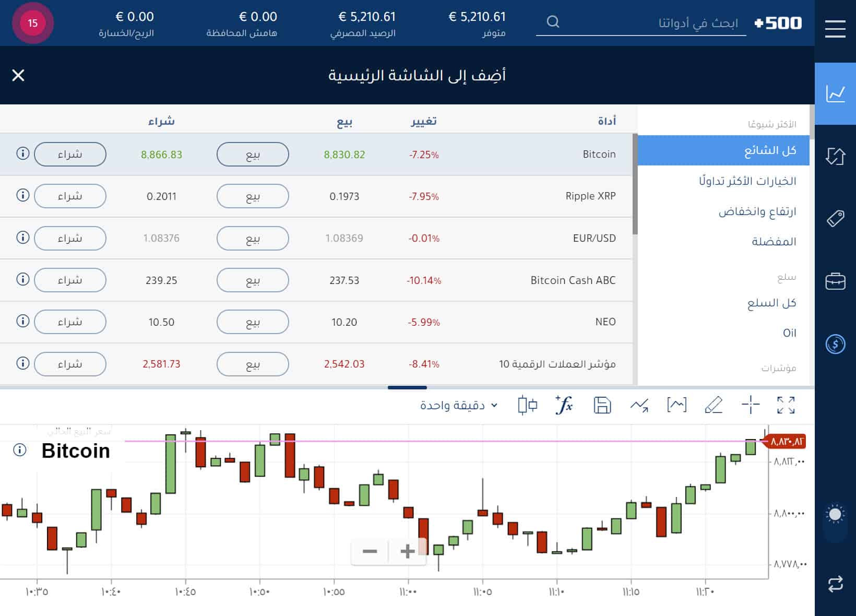Click the search magnifier icon

tap(553, 22)
